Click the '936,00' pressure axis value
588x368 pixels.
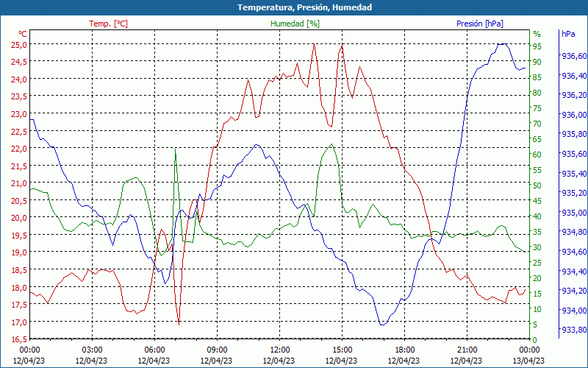tap(574, 115)
